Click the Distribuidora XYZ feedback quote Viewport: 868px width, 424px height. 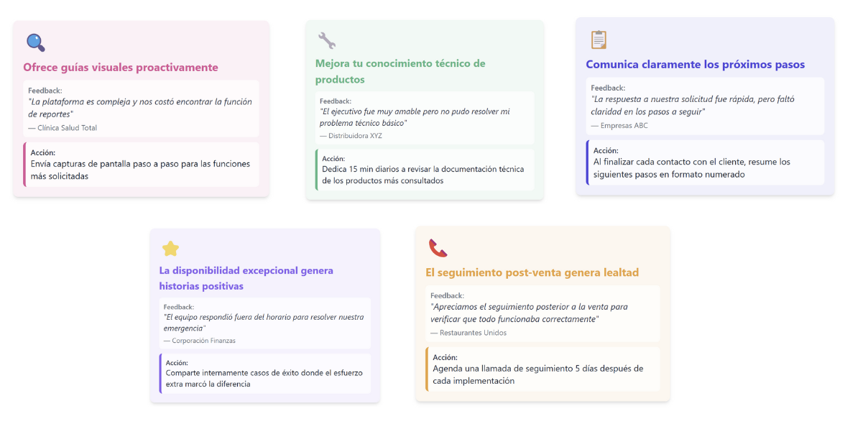(415, 117)
